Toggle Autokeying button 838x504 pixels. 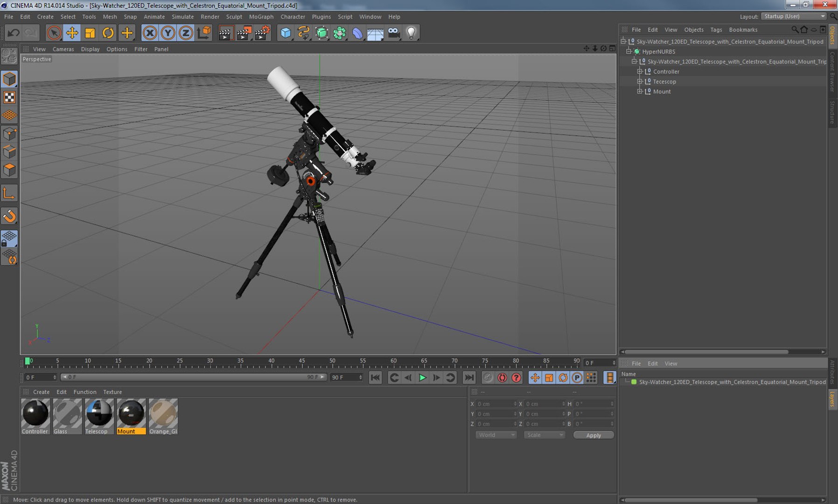coord(502,378)
